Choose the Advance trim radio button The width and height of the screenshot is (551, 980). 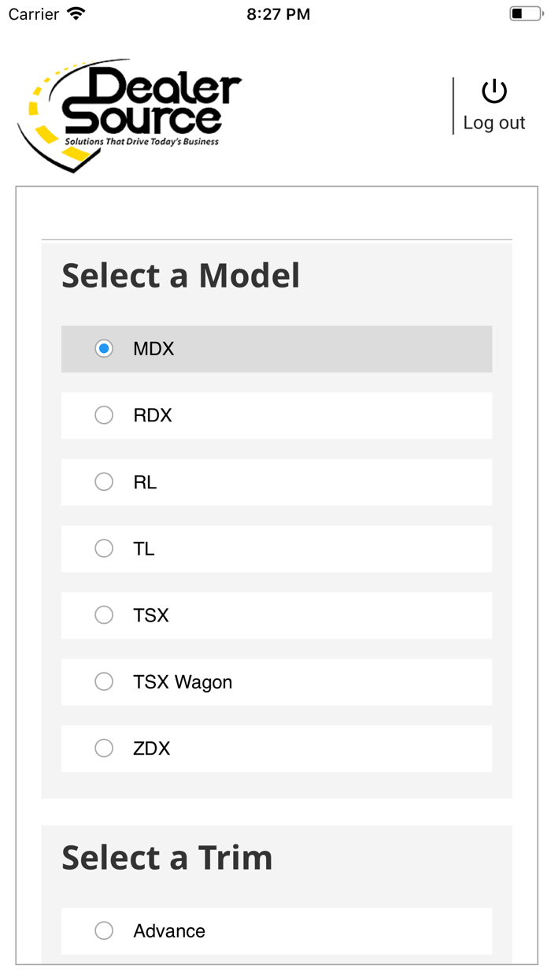[104, 931]
